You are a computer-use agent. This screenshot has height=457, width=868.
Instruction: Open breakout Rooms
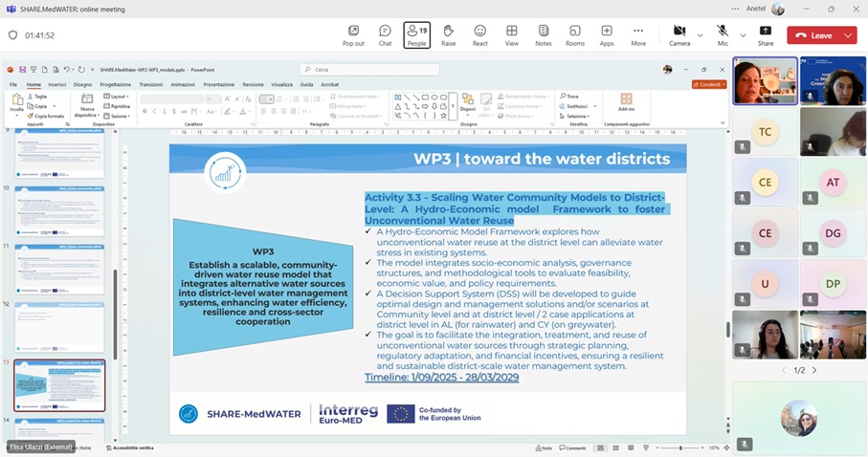[575, 35]
